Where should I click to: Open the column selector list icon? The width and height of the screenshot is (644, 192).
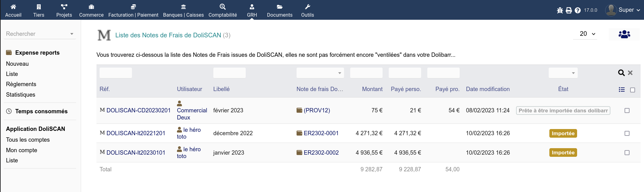[622, 90]
